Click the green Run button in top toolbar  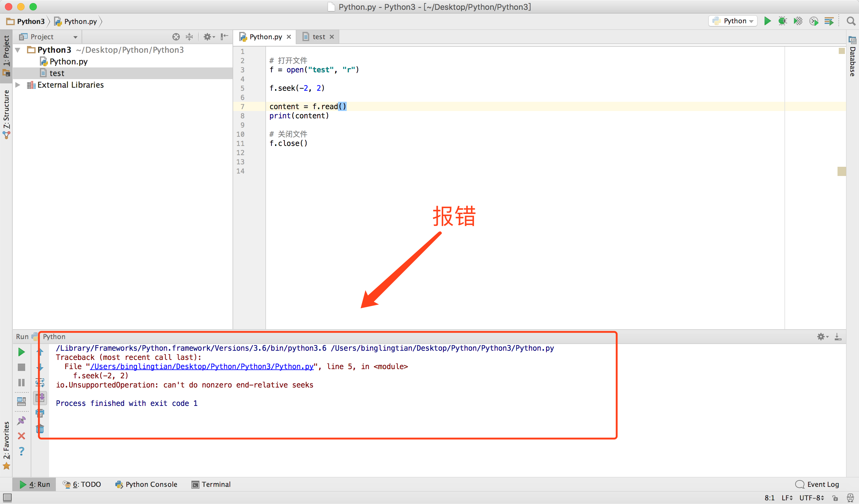pyautogui.click(x=767, y=21)
